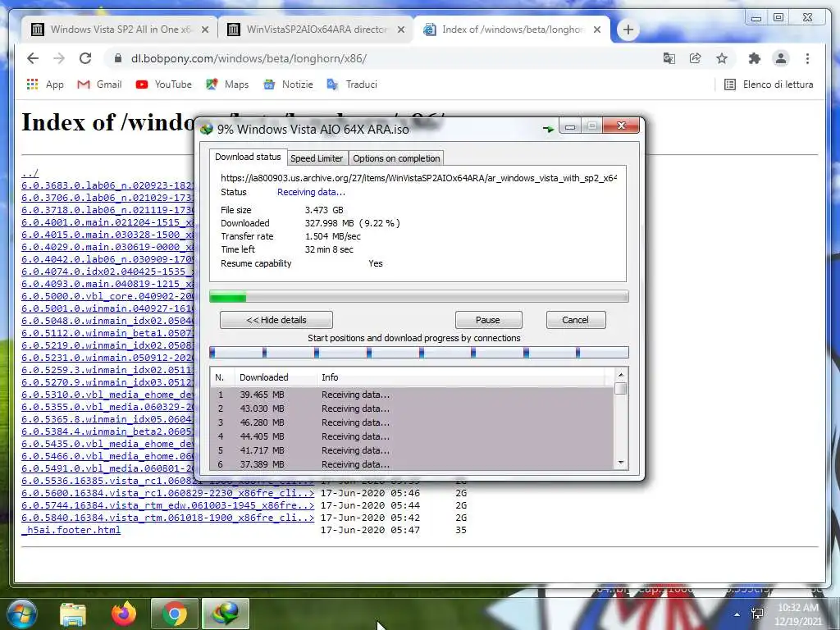Switch to Windows Vista SP2 All in One tab
The width and height of the screenshot is (840, 630).
[121, 30]
